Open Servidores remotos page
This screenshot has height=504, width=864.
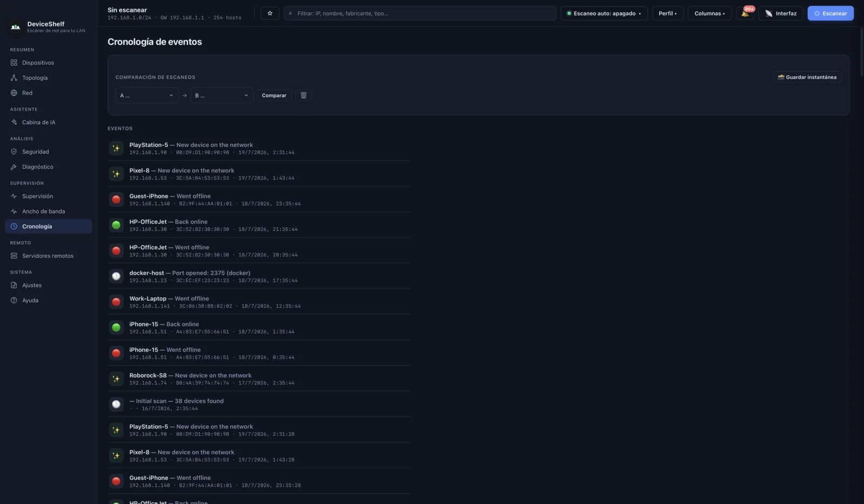[49, 256]
